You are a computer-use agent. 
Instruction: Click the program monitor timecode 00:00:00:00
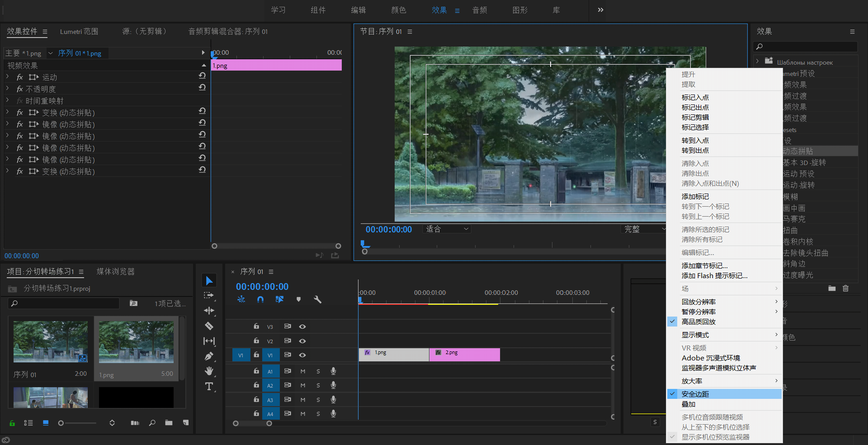pyautogui.click(x=389, y=230)
